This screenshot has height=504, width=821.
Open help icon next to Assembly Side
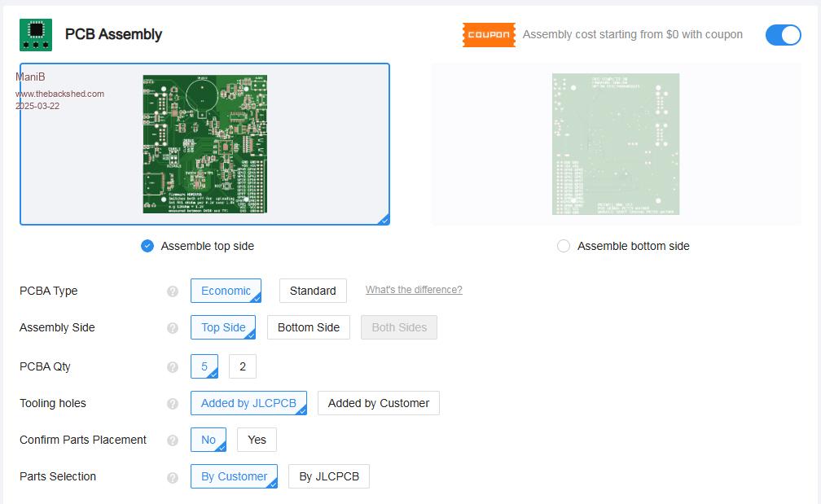[x=173, y=328]
